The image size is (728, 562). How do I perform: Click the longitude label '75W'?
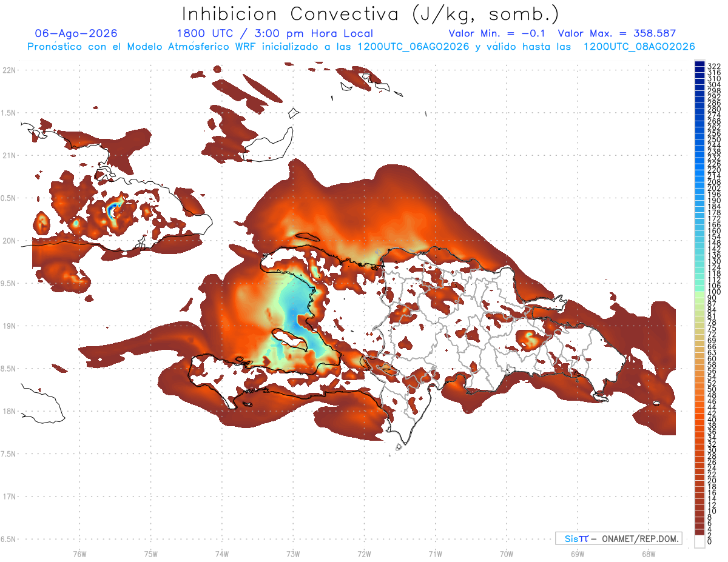click(x=150, y=553)
